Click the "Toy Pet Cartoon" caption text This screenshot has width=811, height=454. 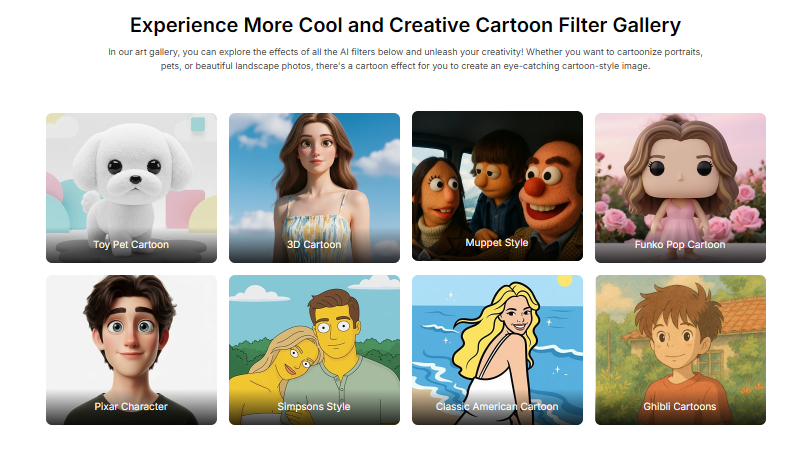tap(131, 245)
